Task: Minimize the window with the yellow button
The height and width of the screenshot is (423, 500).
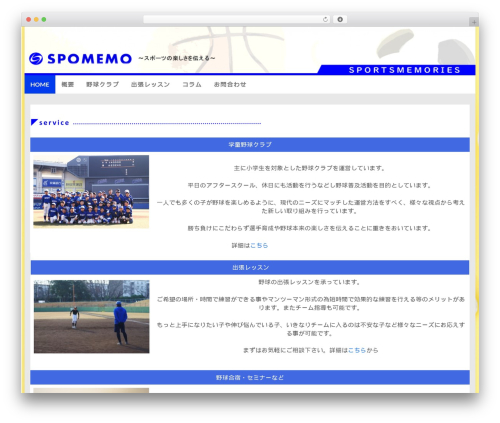Action: point(36,20)
